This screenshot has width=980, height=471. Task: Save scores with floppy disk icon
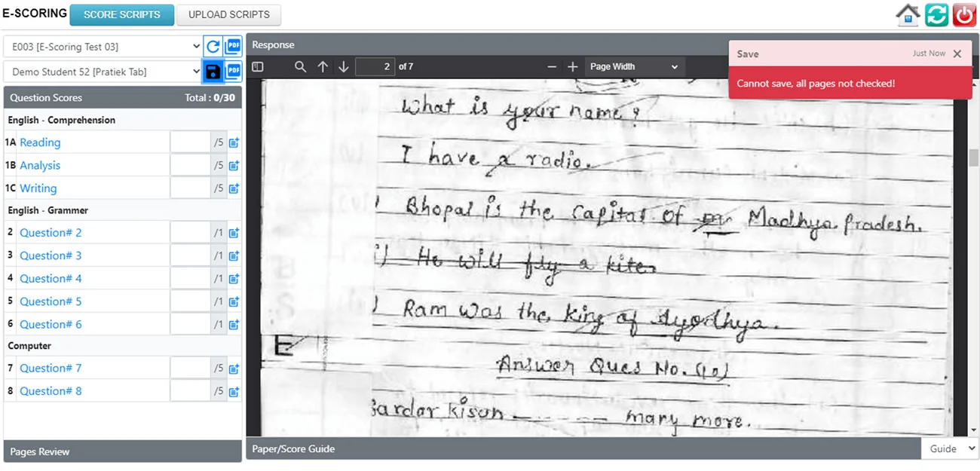[213, 72]
